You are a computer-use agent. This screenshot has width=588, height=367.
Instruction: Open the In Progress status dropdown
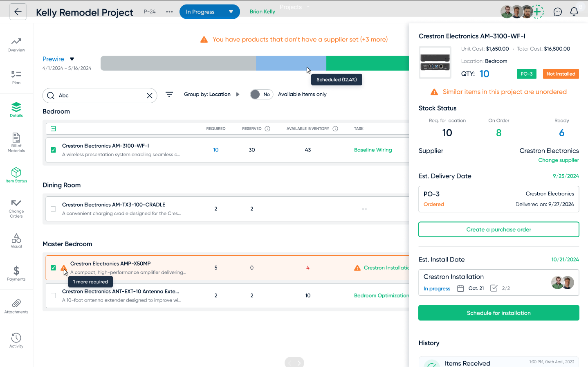tap(209, 12)
